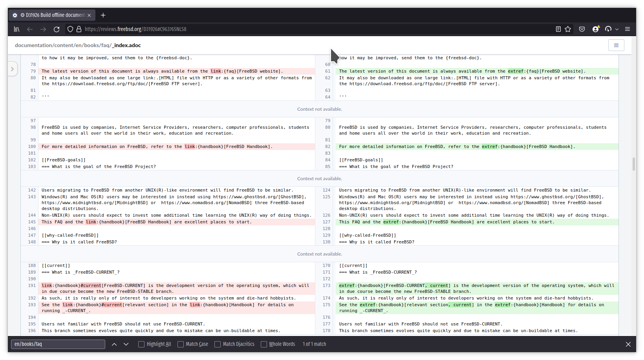Click first 'Context not available.' row
This screenshot has width=644, height=360.
[320, 109]
